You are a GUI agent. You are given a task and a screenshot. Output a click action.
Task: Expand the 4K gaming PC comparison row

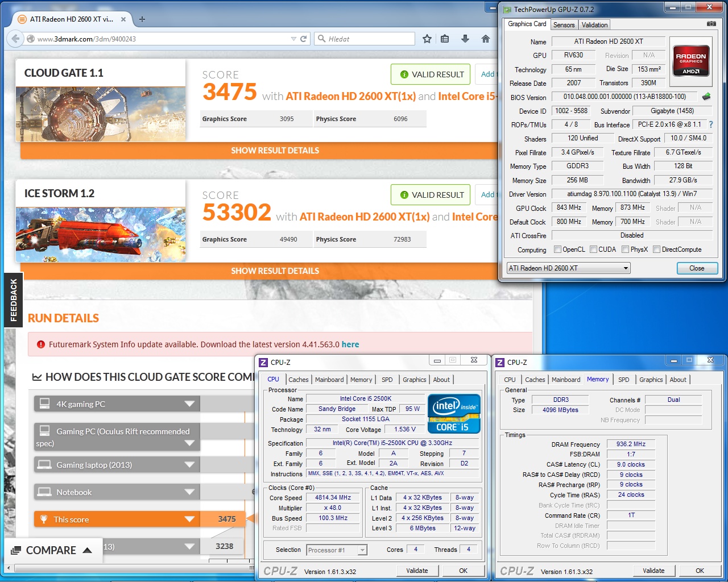[190, 404]
